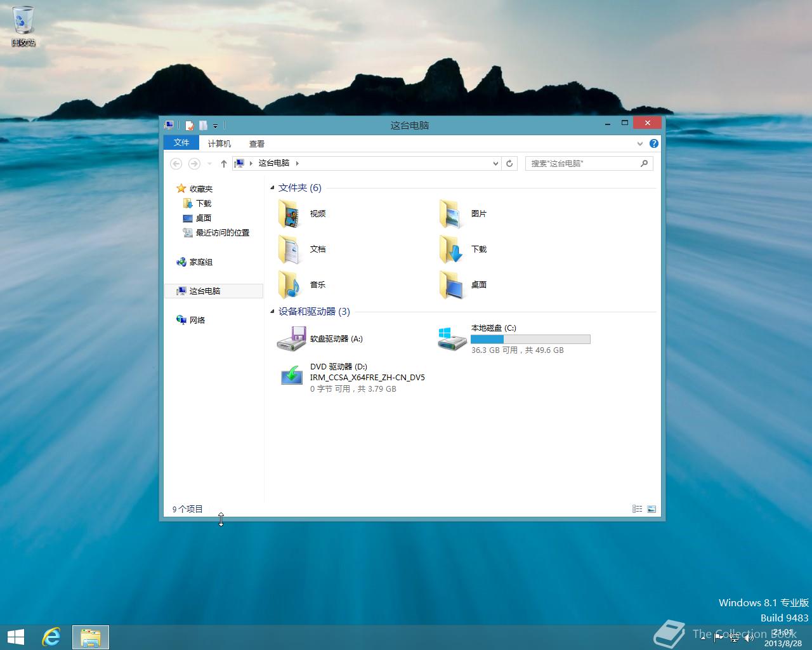Image resolution: width=812 pixels, height=650 pixels.
Task: Select the 图片 folder icon
Action: [450, 214]
